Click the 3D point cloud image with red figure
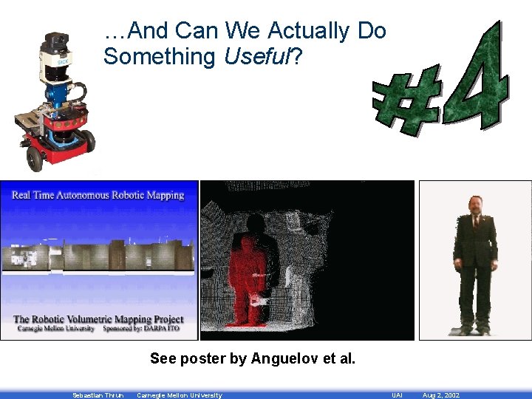Image resolution: width=532 pixels, height=399 pixels. [307, 260]
